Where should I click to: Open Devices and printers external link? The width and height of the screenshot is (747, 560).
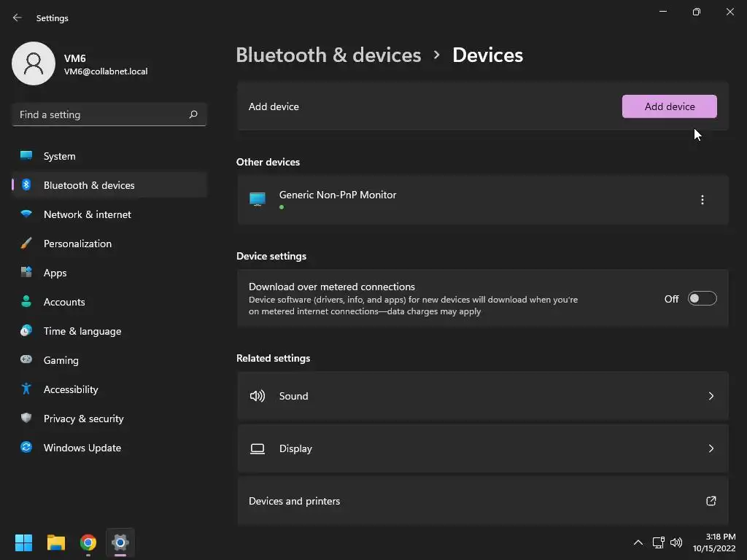click(x=711, y=501)
